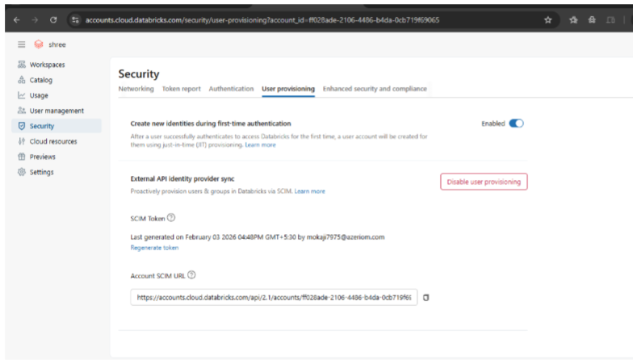This screenshot has height=364, width=633.
Task: Click Disable user provisioning button
Action: (x=484, y=182)
